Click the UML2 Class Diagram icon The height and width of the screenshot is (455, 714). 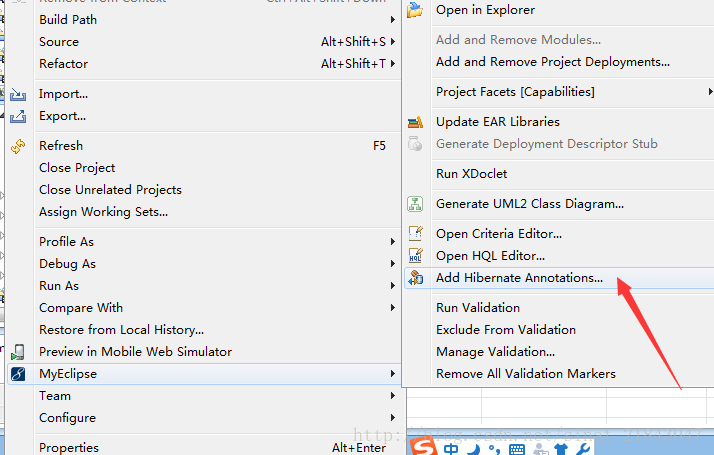[x=415, y=204]
